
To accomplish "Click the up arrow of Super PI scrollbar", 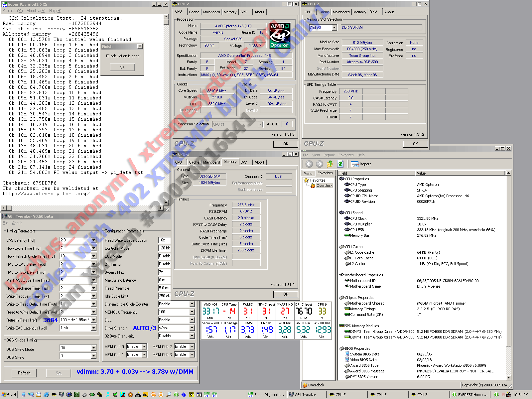I will pyautogui.click(x=166, y=17).
